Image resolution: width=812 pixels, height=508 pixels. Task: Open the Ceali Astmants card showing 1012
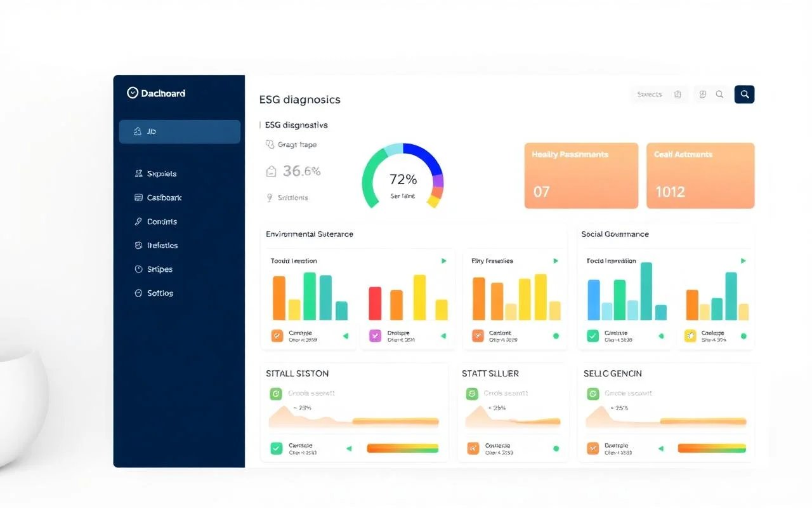click(x=700, y=175)
